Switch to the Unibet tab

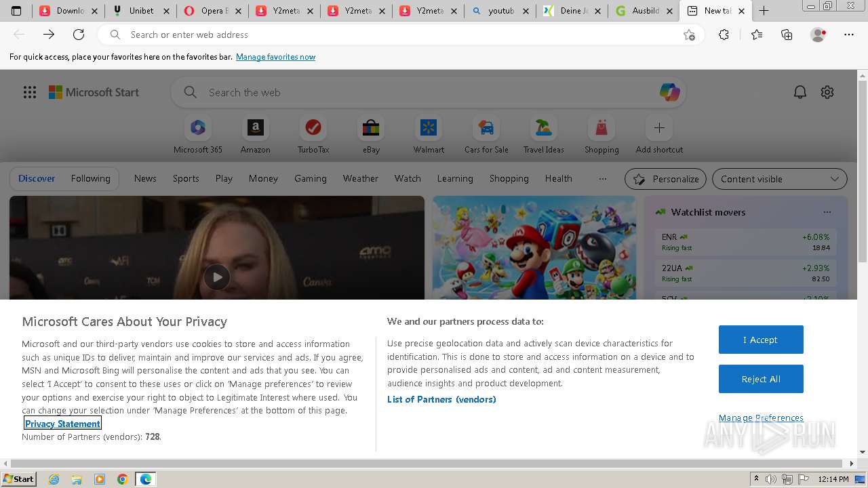click(140, 11)
